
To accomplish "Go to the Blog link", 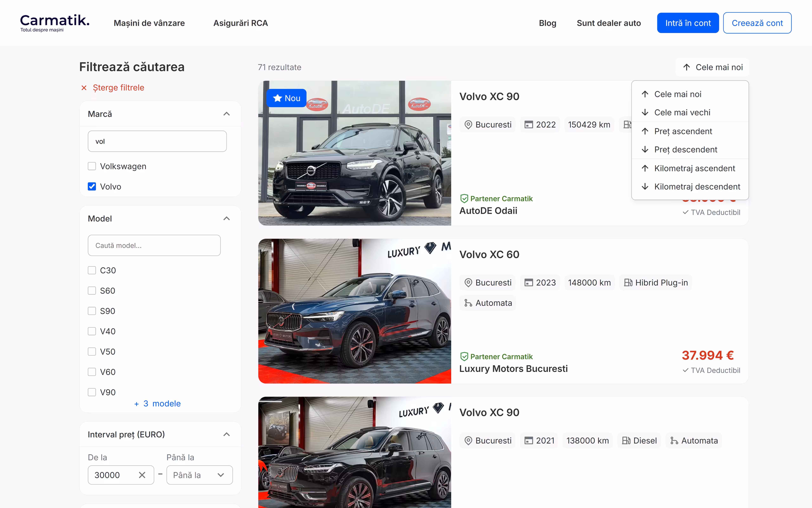I will pyautogui.click(x=548, y=23).
